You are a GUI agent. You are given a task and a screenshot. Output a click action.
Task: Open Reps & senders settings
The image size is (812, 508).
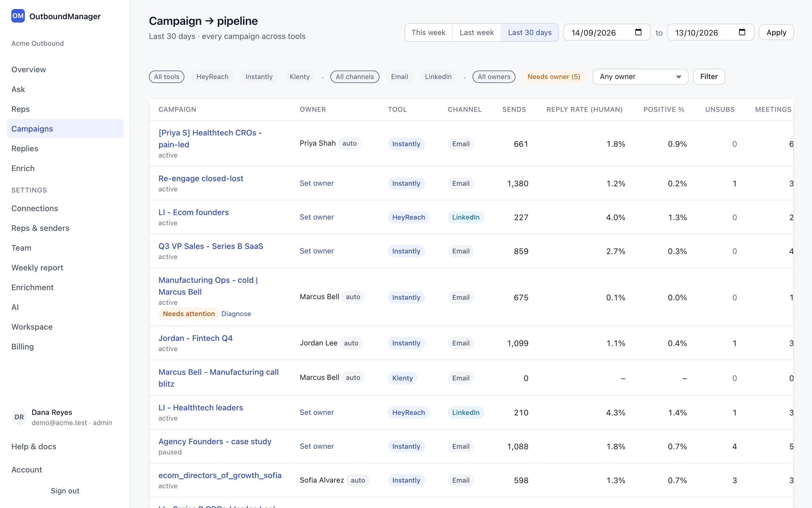[x=65, y=228]
